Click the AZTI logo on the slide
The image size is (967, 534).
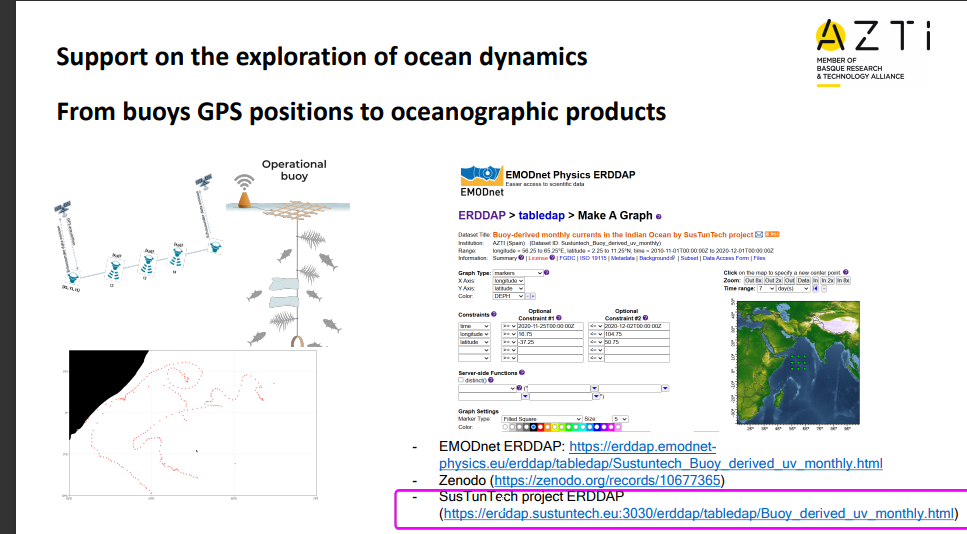click(872, 52)
